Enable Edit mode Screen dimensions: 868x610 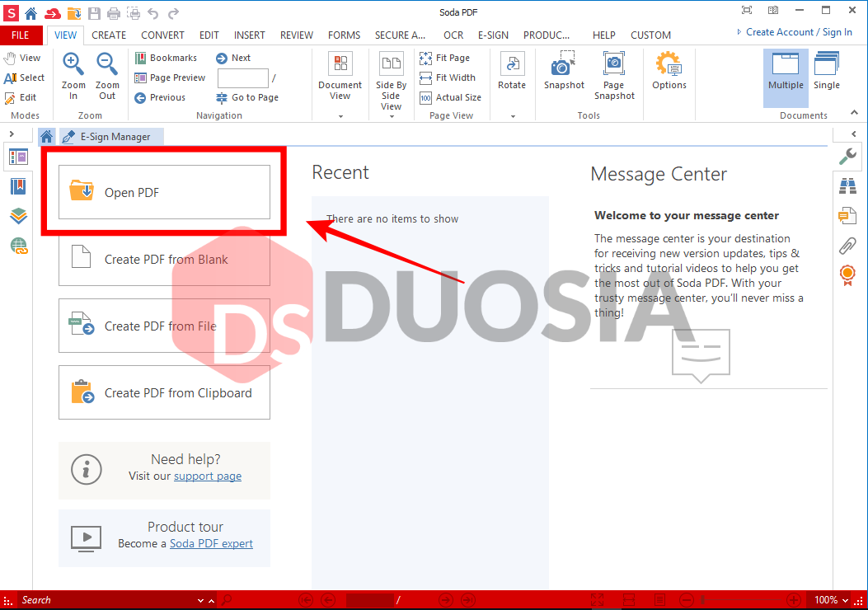click(21, 97)
